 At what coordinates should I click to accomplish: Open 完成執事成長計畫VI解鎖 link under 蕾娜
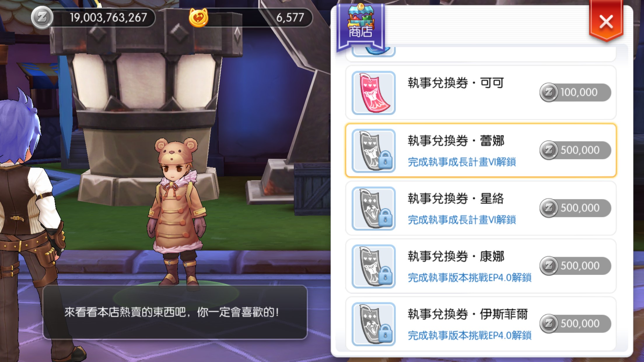click(x=462, y=162)
